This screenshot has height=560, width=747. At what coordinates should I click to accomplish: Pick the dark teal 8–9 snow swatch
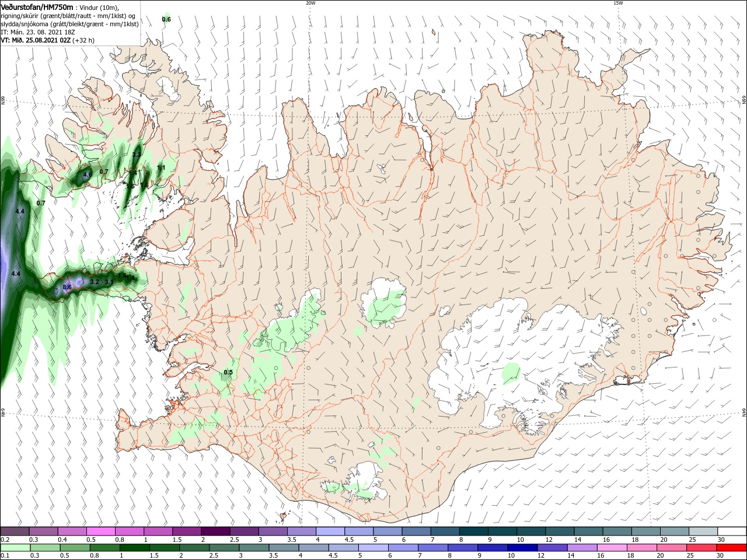point(474,531)
